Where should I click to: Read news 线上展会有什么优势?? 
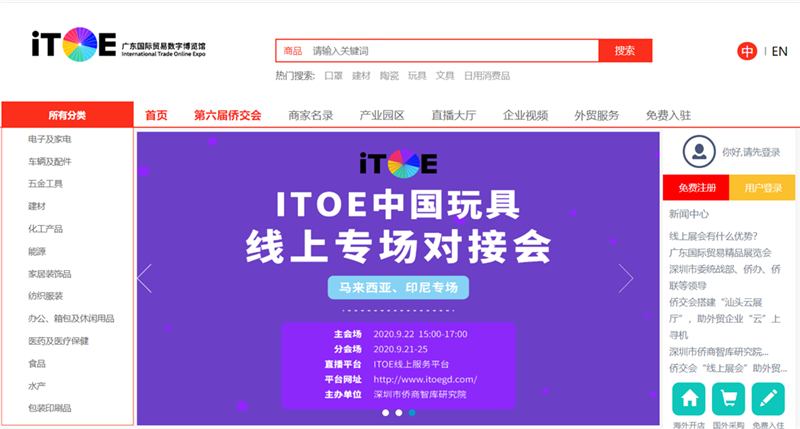(713, 236)
